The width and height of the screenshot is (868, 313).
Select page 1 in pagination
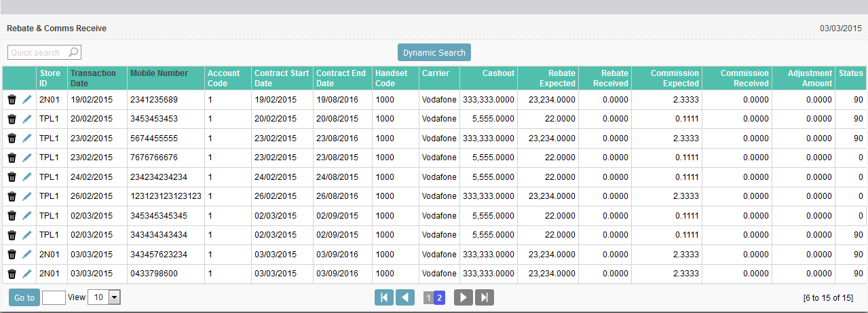point(428,297)
